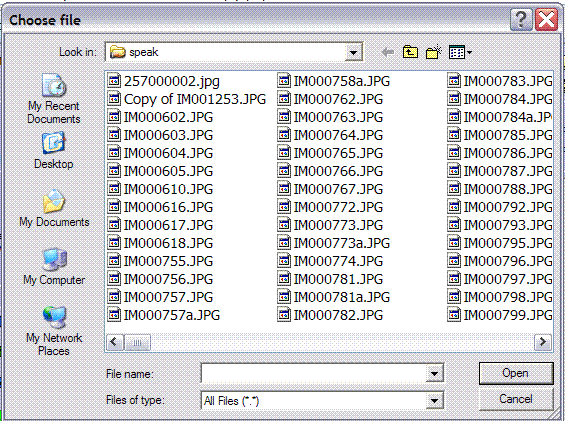The width and height of the screenshot is (566, 421).
Task: Click the image icon beside IM000787.JPG
Action: point(454,170)
